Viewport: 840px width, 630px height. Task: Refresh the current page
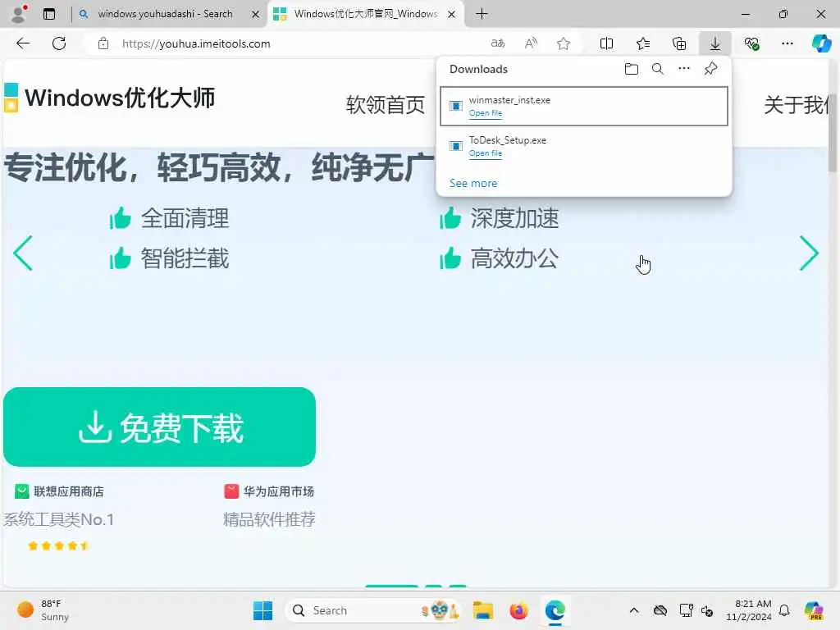tap(59, 43)
